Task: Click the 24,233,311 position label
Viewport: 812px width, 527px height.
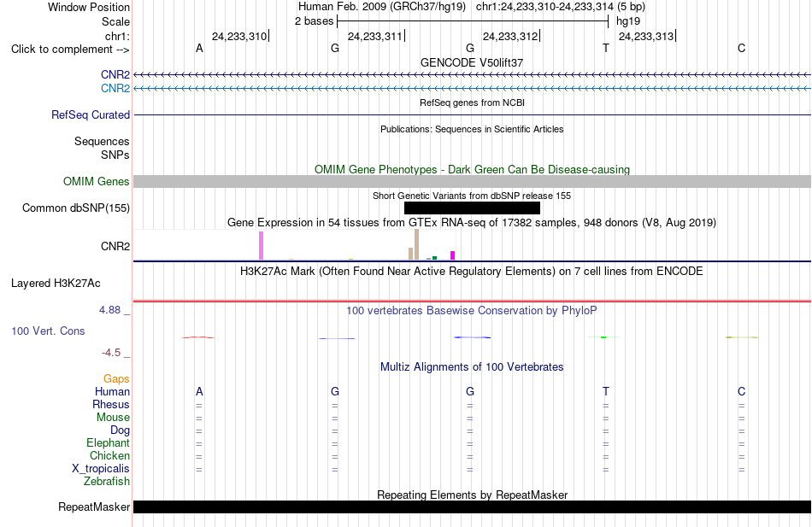Action: [375, 36]
